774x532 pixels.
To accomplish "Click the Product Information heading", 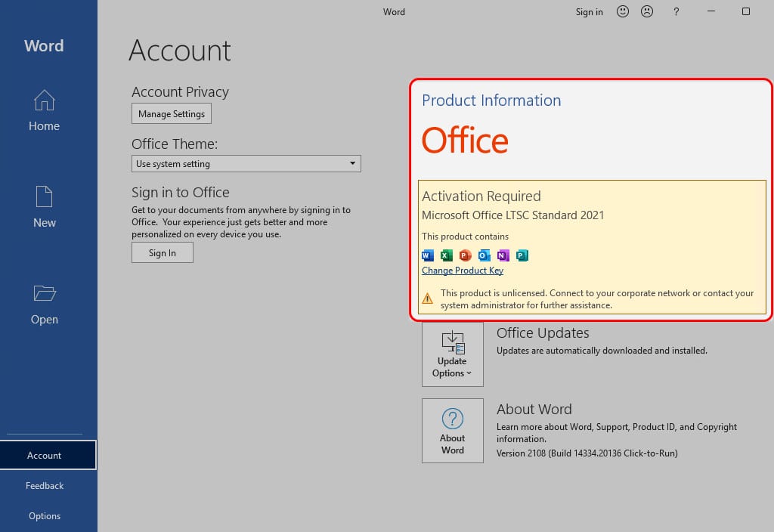I will coord(491,101).
